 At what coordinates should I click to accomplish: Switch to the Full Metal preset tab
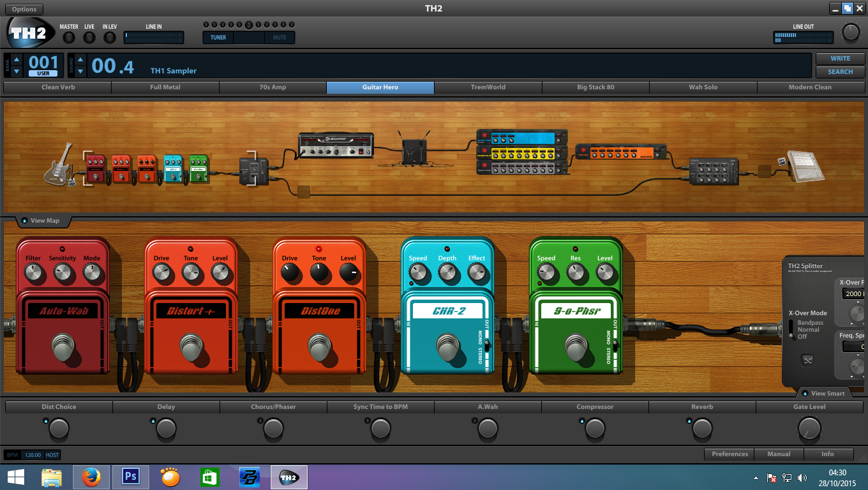[x=165, y=87]
